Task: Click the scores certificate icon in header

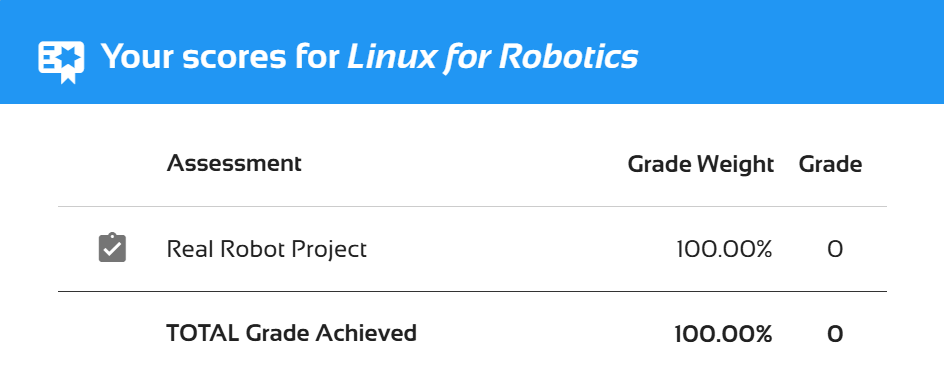Action: tap(61, 62)
